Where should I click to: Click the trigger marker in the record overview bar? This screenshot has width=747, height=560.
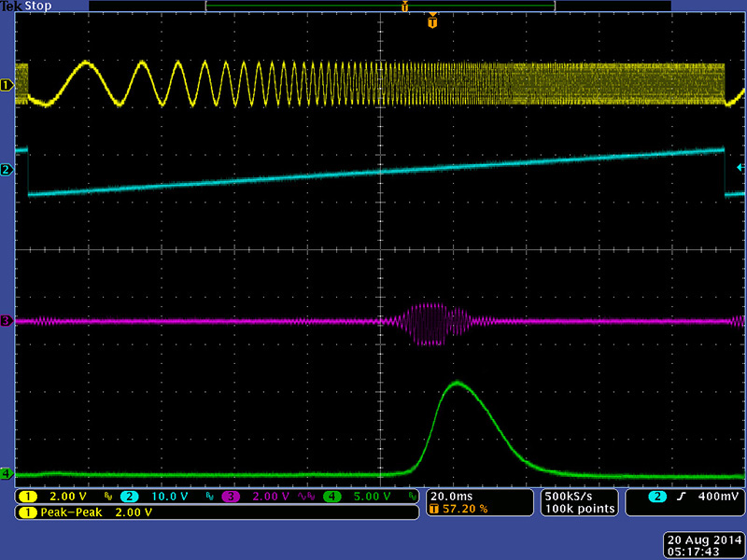pos(405,7)
